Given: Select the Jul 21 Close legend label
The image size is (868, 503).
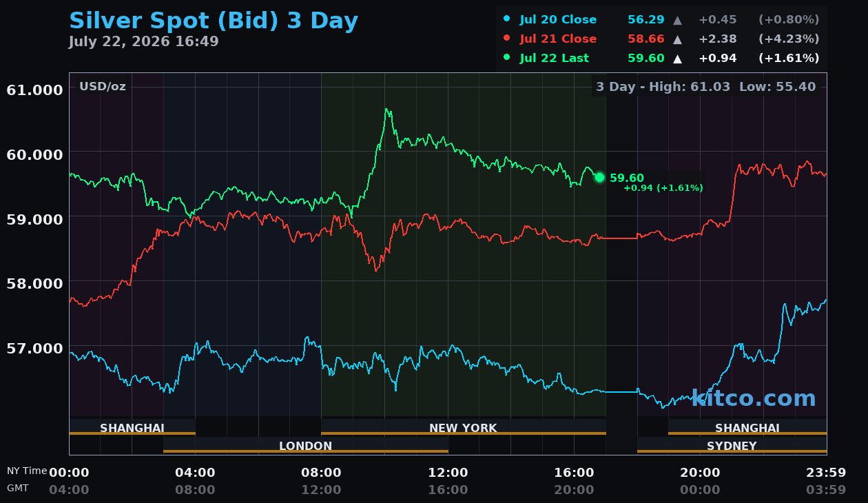Looking at the screenshot, I should (x=558, y=39).
